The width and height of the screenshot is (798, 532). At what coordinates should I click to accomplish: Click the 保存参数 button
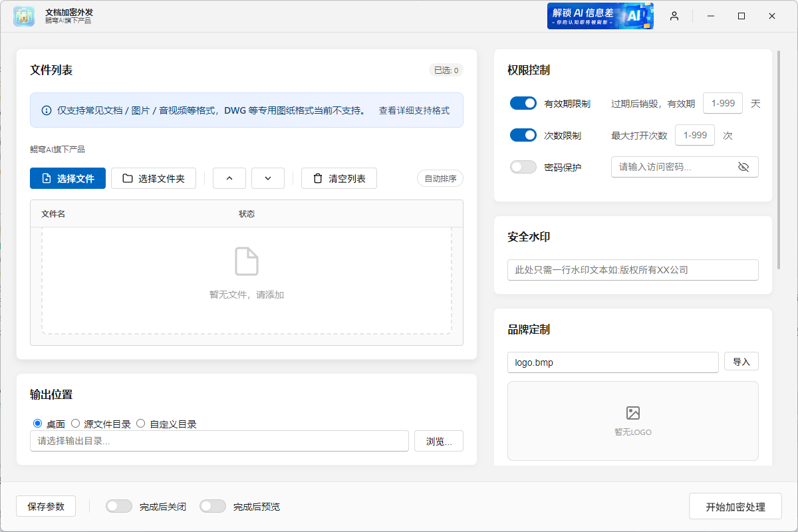click(x=45, y=506)
